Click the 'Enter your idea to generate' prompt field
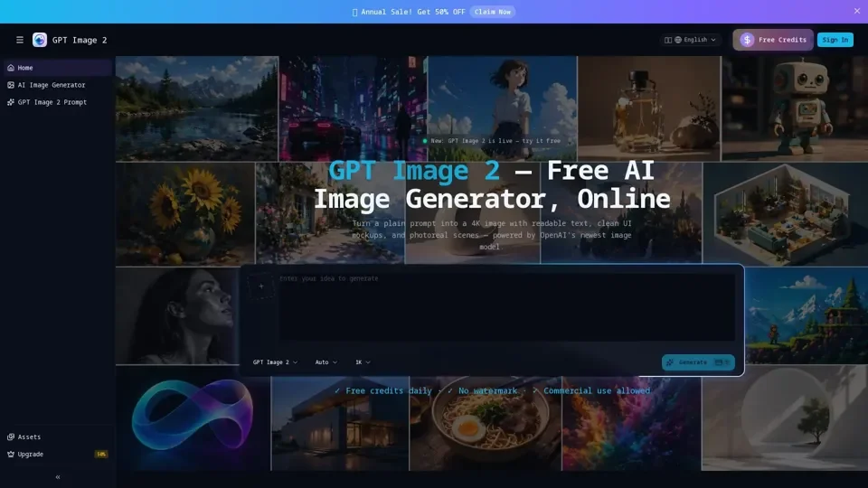 coord(506,307)
